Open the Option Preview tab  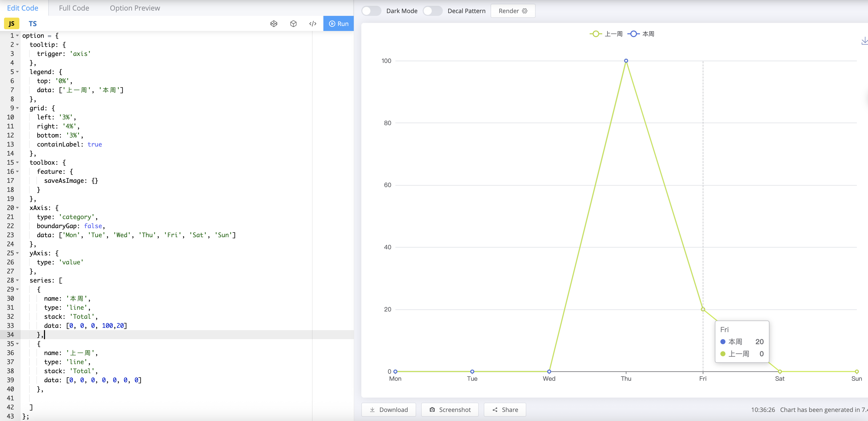(x=135, y=8)
